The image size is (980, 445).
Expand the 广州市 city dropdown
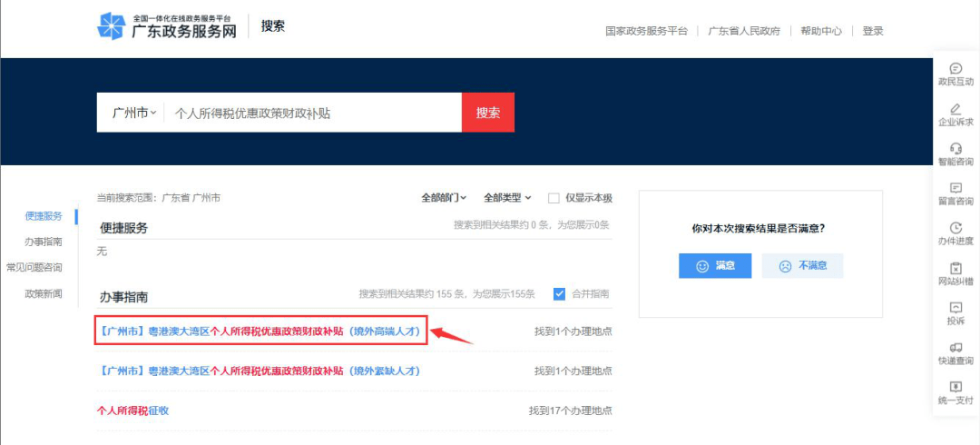pos(133,113)
